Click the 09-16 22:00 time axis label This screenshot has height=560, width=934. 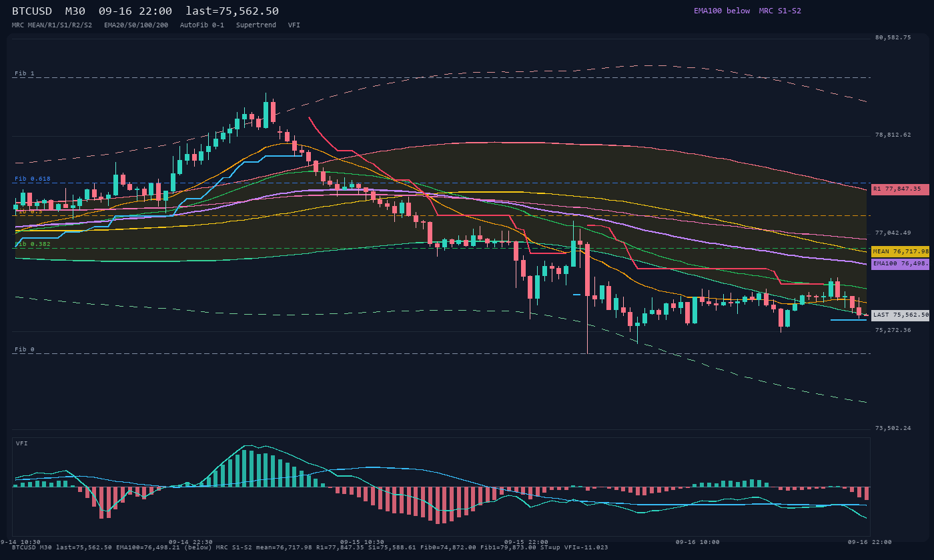click(x=869, y=542)
